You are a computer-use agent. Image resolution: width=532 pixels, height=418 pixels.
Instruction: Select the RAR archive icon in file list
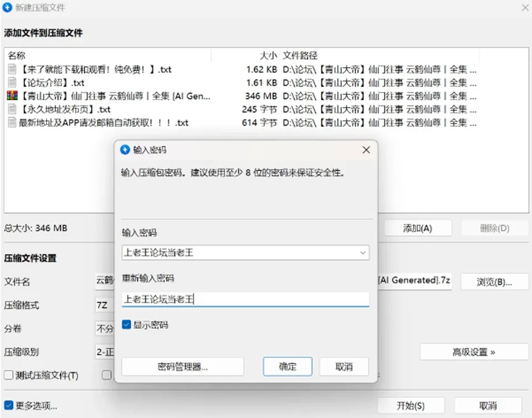[12, 96]
